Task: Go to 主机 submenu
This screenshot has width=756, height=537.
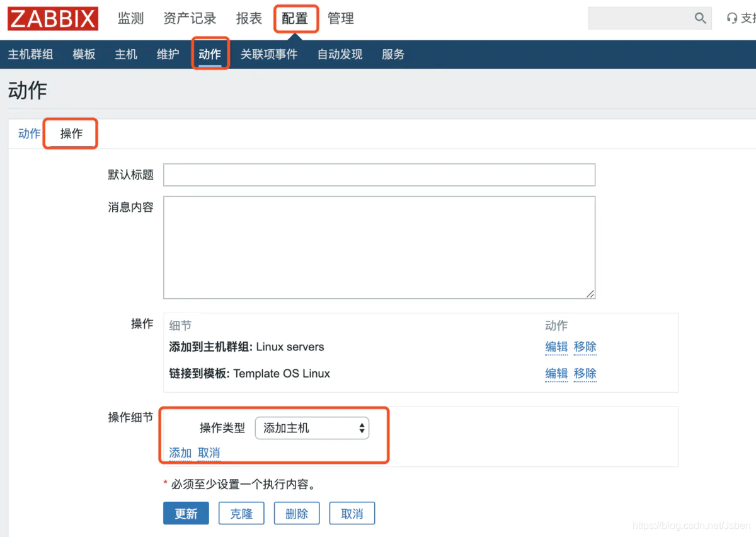Action: (x=126, y=54)
